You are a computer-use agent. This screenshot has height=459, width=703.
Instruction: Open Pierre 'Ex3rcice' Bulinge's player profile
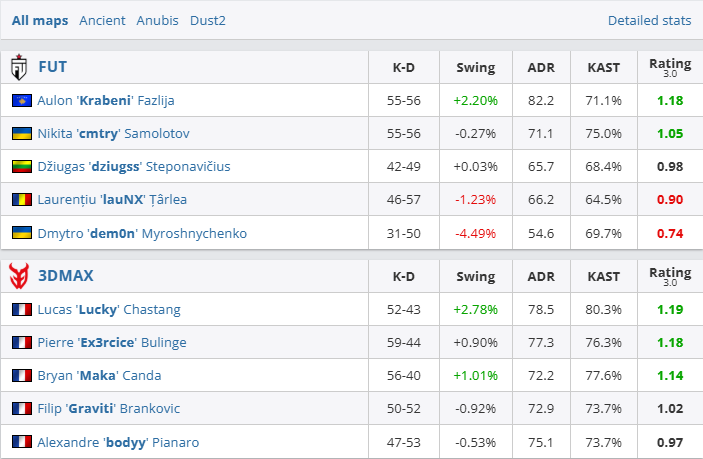[x=112, y=343]
